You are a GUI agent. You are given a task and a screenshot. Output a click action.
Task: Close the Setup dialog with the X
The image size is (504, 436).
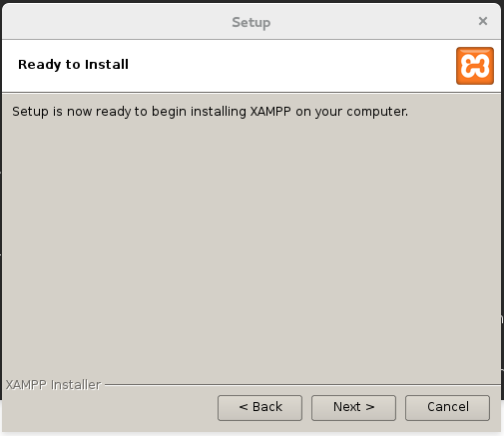pos(483,21)
